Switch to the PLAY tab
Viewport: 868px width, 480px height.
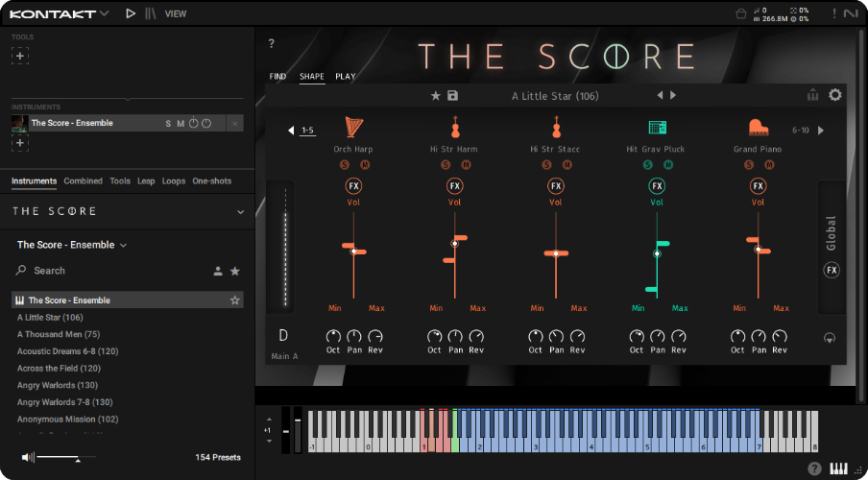tap(346, 77)
